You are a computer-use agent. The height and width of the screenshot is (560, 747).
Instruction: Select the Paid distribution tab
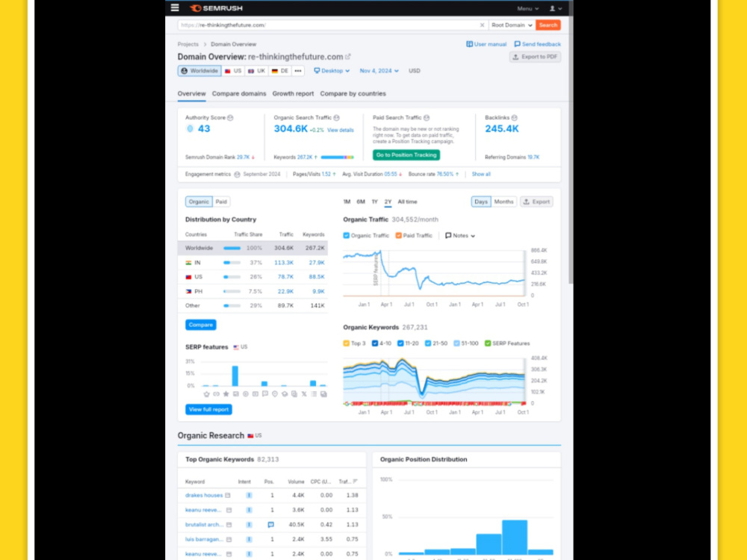(221, 202)
